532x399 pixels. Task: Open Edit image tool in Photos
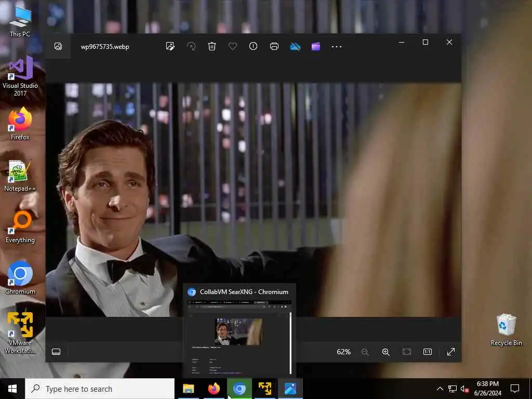click(x=170, y=46)
